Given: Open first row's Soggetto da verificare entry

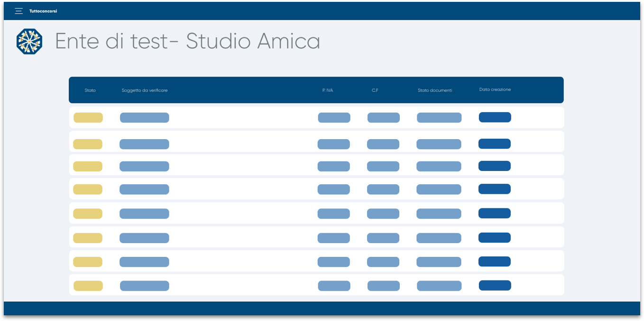Looking at the screenshot, I should click(x=145, y=118).
